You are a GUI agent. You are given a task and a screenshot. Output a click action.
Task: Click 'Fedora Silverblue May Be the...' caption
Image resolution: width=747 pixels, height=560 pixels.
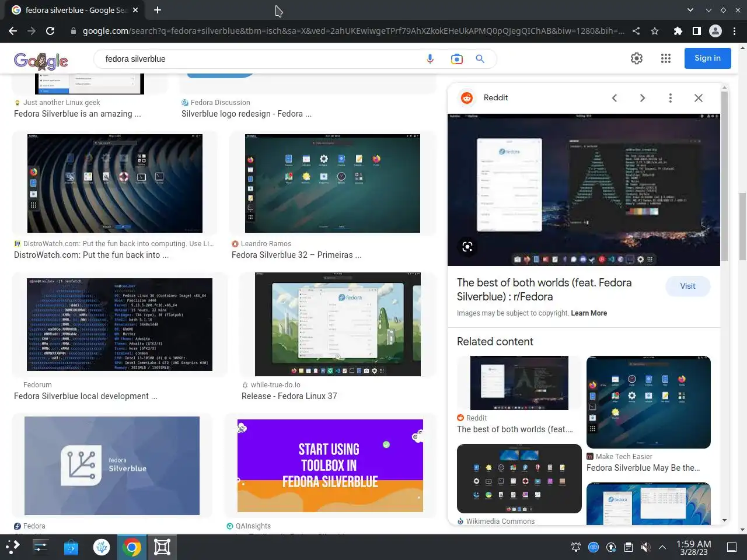click(x=643, y=468)
